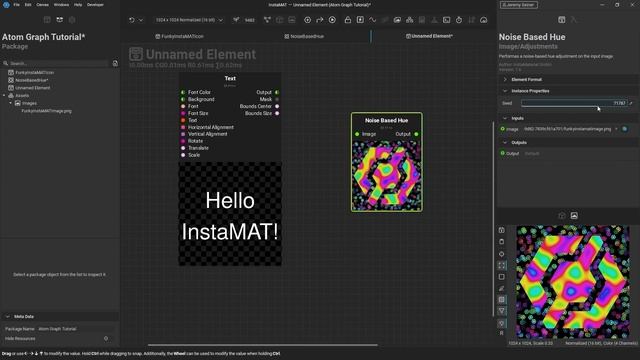Collapse the Assets tree node

click(x=4, y=96)
